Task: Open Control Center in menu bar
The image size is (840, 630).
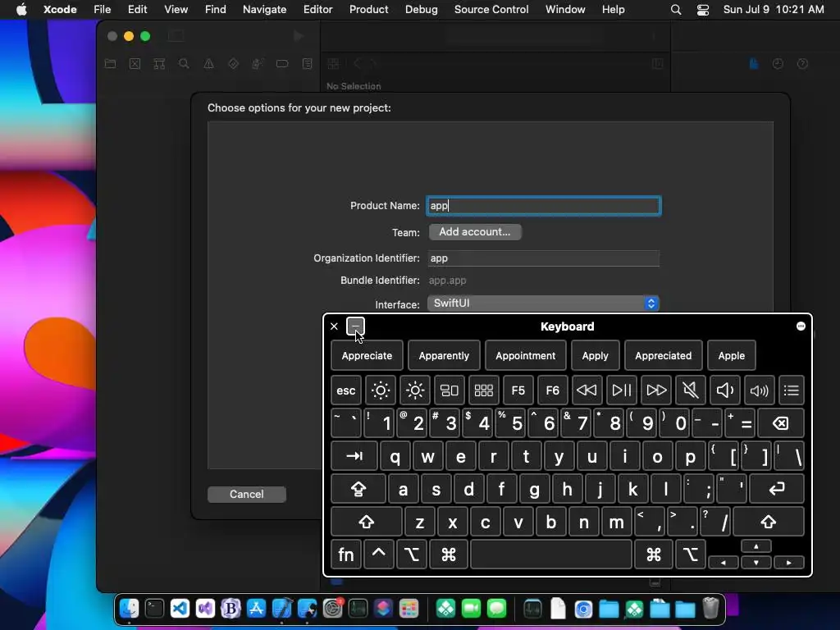Action: 703,10
